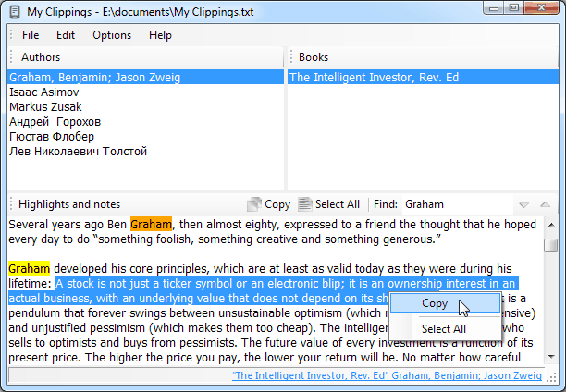
Task: Minimize the My Clippings window
Action: click(494, 7)
